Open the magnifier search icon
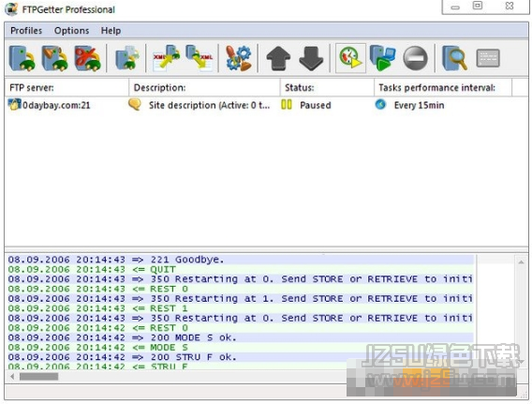Image resolution: width=532 pixels, height=404 pixels. [454, 58]
